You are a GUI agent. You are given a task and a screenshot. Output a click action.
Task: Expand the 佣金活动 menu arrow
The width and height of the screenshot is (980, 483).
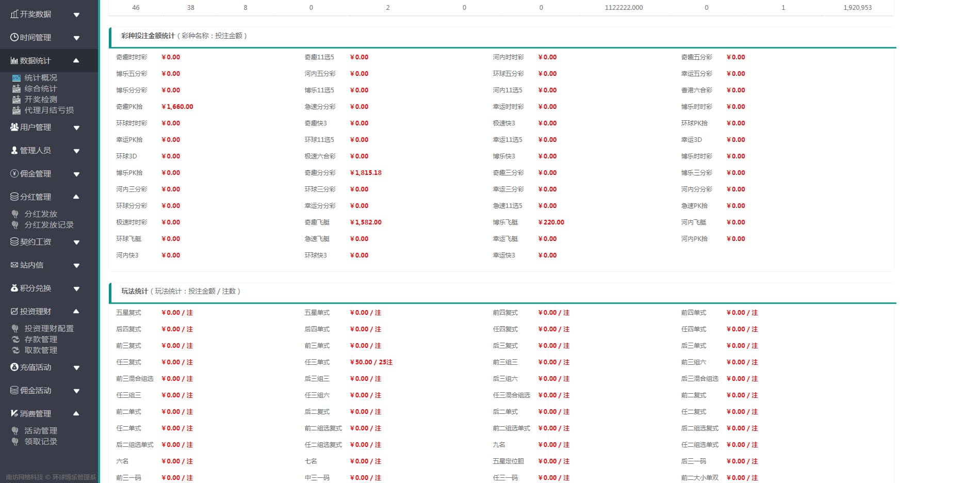pos(76,391)
